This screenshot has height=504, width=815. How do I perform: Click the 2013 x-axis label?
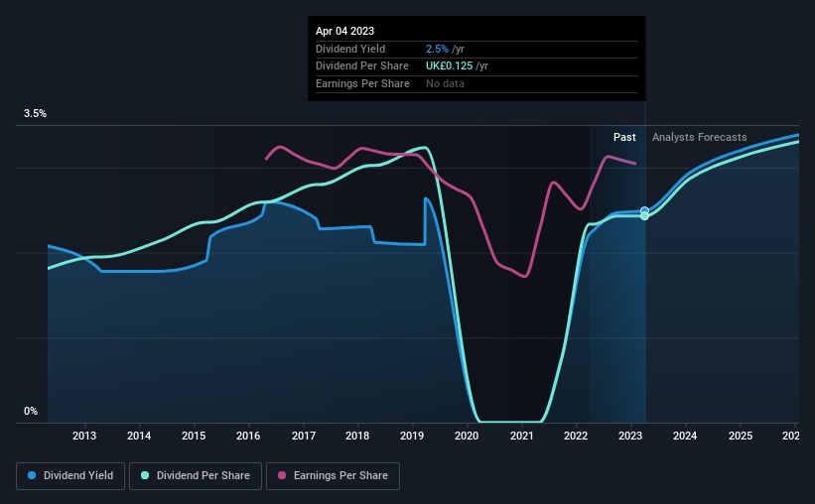tap(84, 436)
